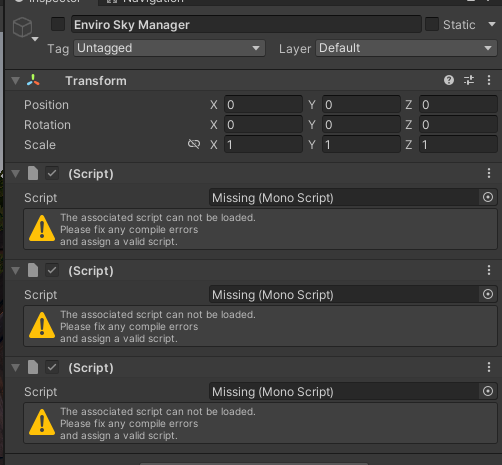Collapse the Transform component foldout
This screenshot has width=502, height=465.
15,81
